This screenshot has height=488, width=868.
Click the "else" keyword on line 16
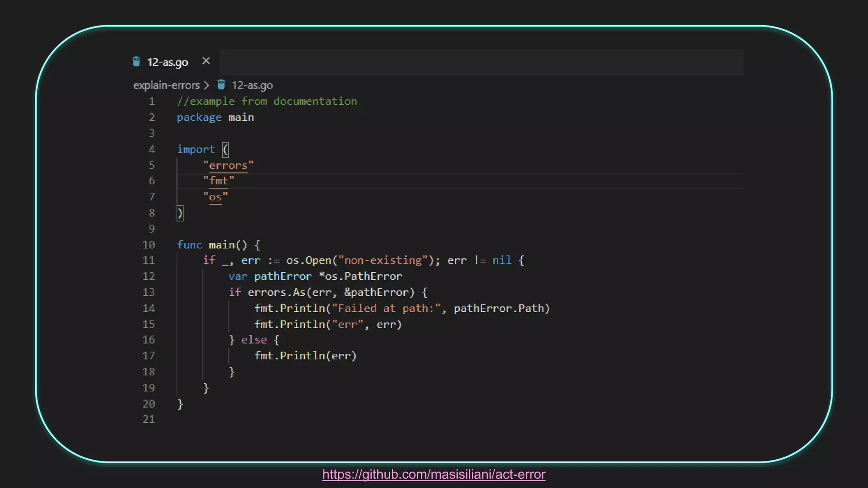tap(254, 340)
